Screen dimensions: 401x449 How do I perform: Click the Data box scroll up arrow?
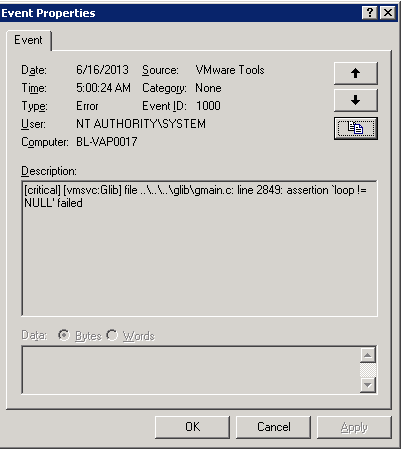coord(368,355)
